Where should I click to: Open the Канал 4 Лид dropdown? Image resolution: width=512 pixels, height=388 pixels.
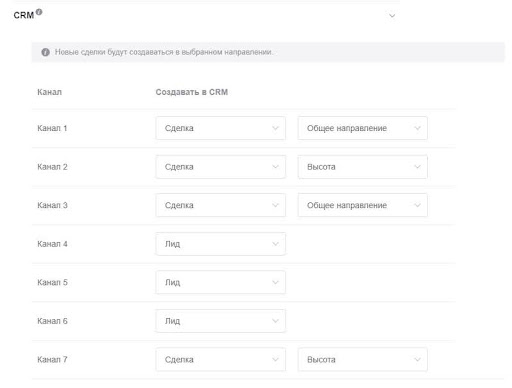click(x=220, y=244)
